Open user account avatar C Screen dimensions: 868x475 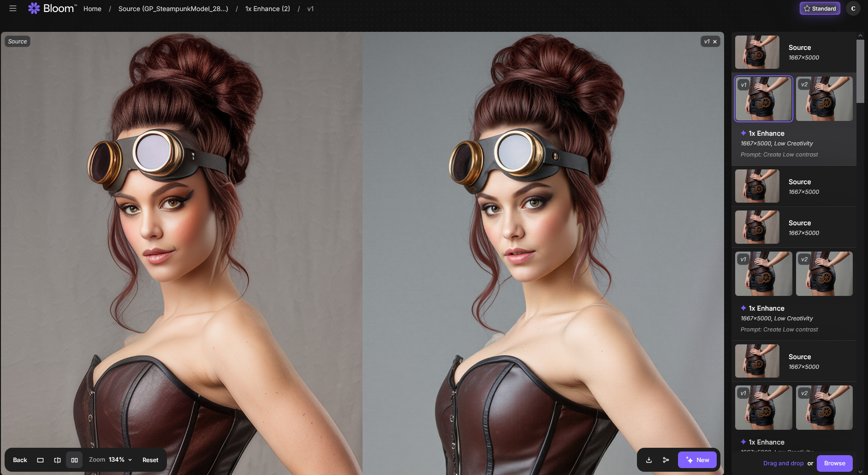tap(853, 9)
